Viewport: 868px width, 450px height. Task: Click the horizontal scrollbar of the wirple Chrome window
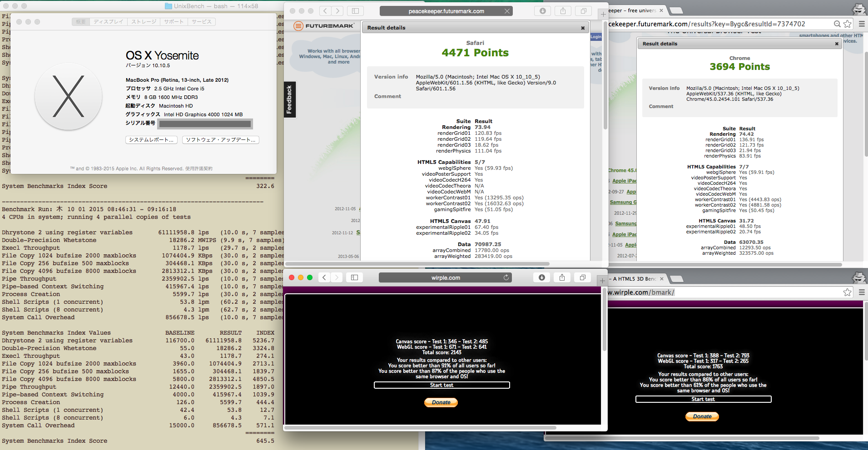681,438
